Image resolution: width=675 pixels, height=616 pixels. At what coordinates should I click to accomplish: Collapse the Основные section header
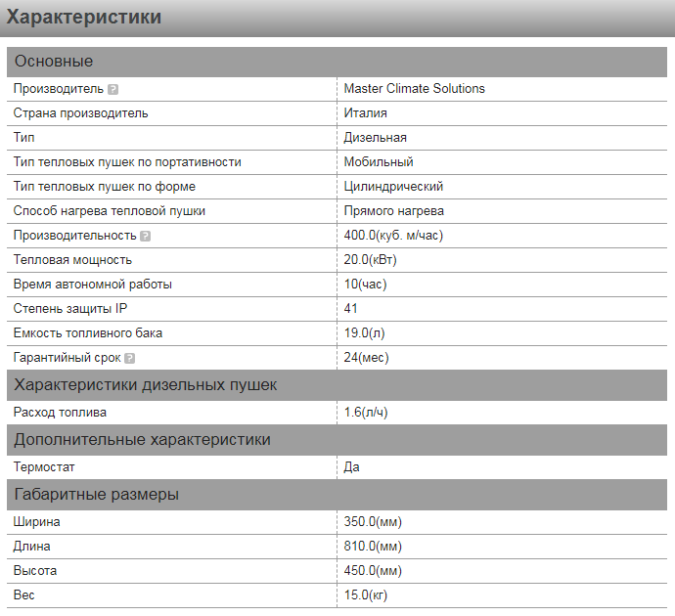point(54,62)
